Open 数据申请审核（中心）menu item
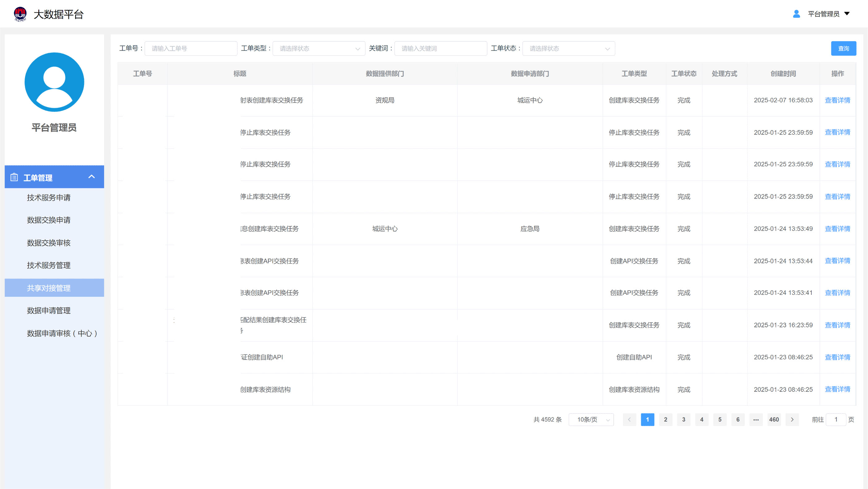This screenshot has height=489, width=868. 62,333
